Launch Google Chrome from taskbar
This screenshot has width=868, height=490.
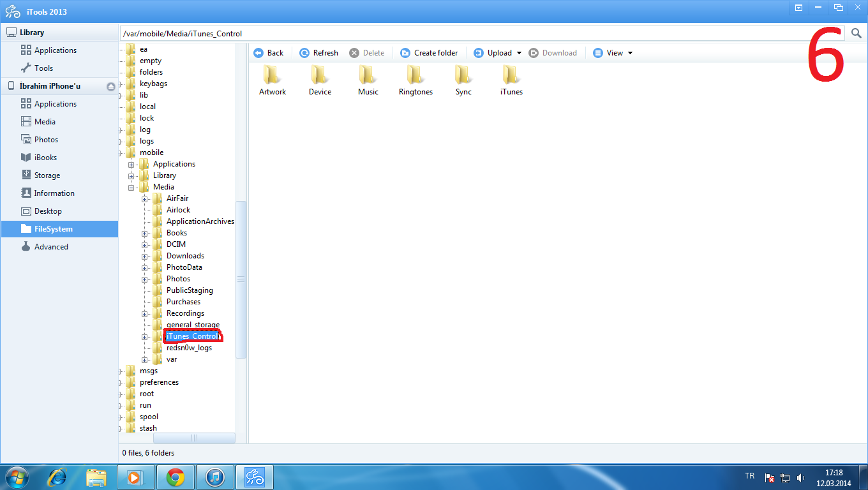[176, 477]
